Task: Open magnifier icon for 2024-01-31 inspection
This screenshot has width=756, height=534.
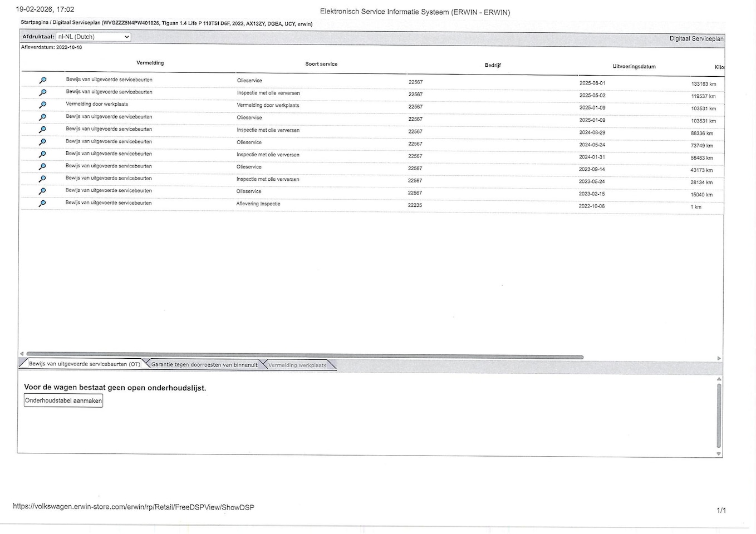Action: point(42,154)
